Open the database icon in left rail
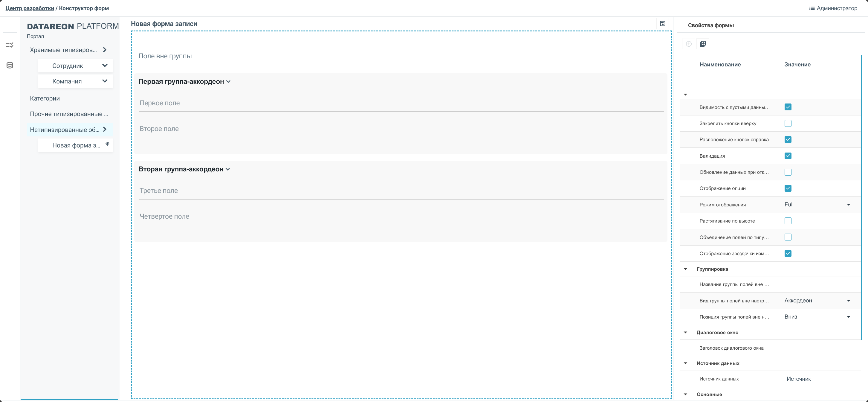The image size is (868, 402). pos(10,65)
